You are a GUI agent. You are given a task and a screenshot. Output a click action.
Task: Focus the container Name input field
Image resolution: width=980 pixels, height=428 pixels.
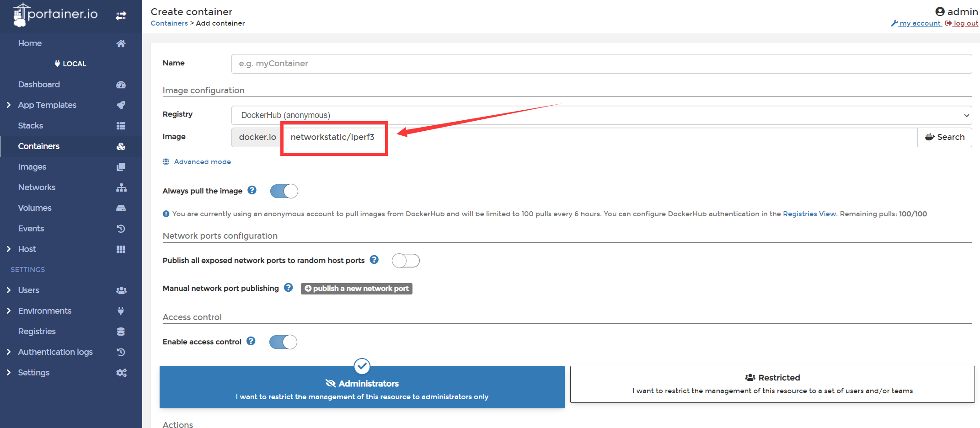click(601, 64)
